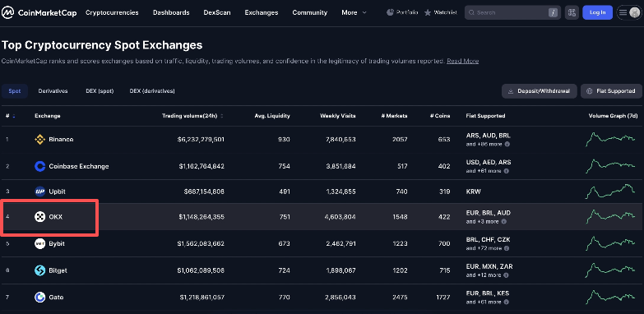644x314 pixels.
Task: Open the Exchanges menu item
Action: [262, 12]
